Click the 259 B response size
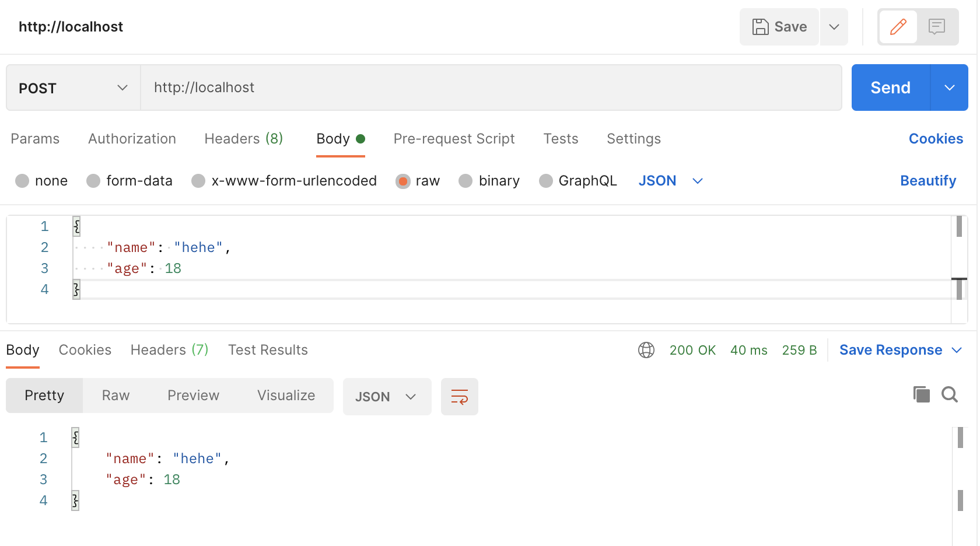The image size is (980, 546). click(799, 350)
